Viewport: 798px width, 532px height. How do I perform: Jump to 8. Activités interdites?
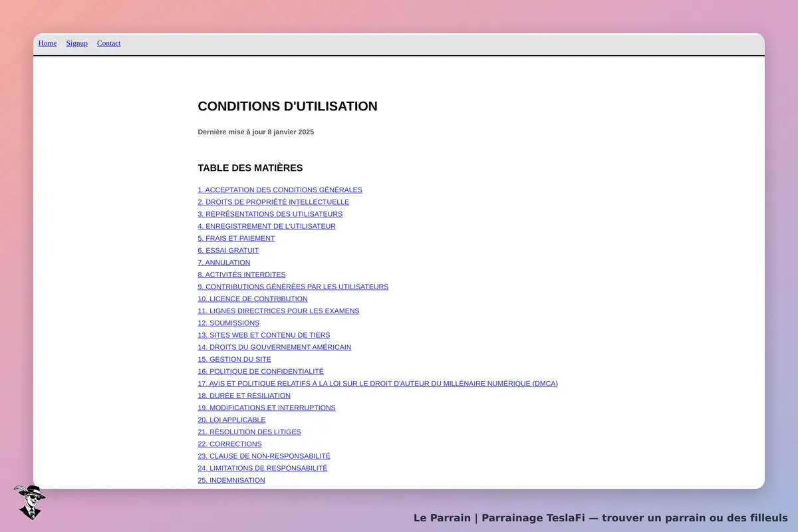tap(241, 275)
